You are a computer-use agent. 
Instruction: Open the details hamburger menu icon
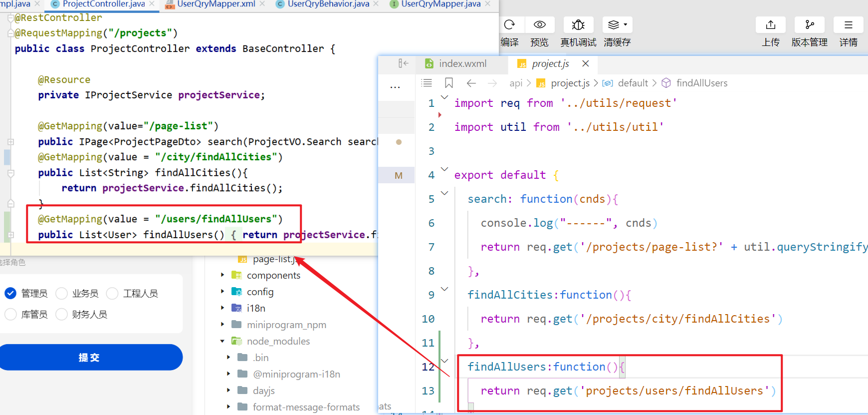848,25
